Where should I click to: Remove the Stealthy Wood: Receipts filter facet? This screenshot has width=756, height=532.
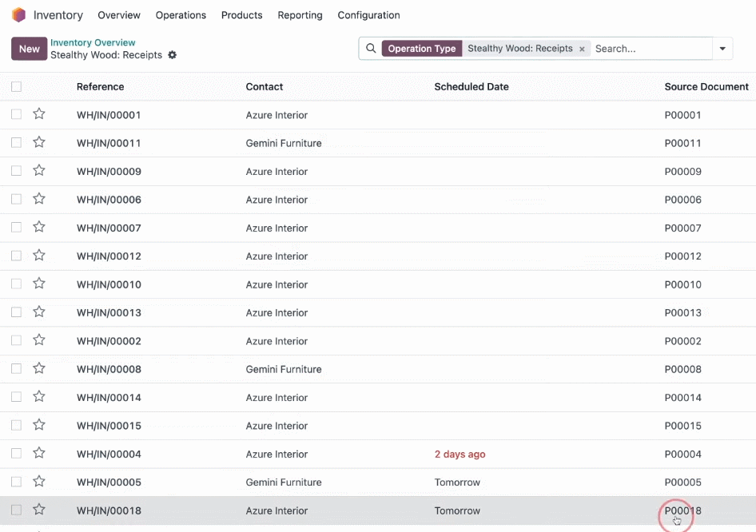(x=582, y=49)
